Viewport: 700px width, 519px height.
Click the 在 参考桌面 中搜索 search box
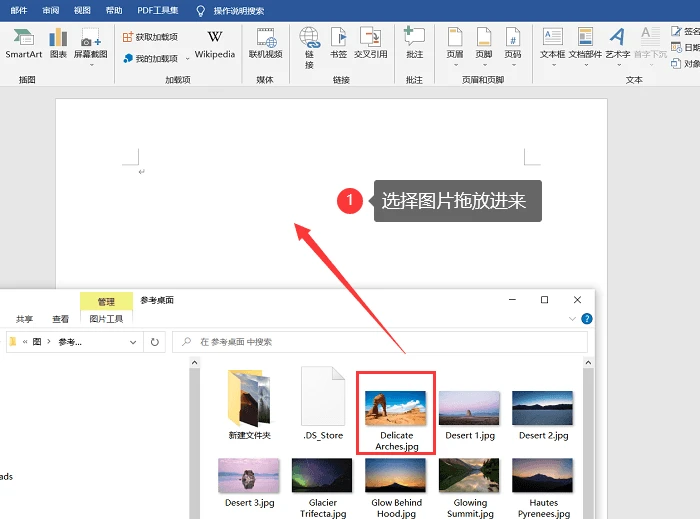point(380,342)
